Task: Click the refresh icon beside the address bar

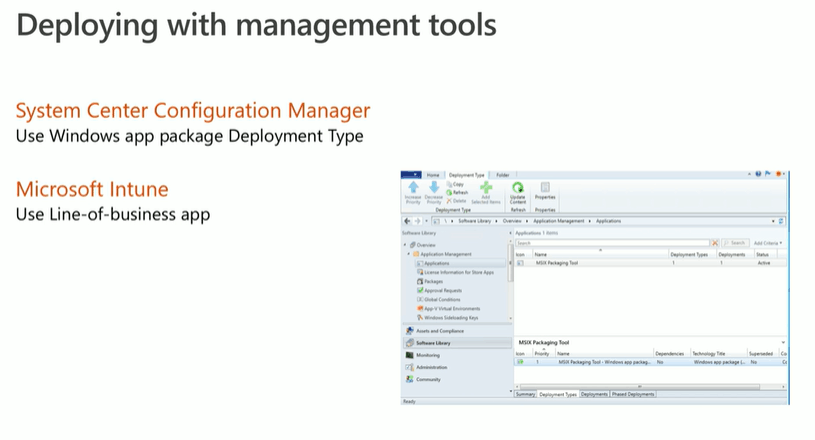Action: click(x=781, y=221)
